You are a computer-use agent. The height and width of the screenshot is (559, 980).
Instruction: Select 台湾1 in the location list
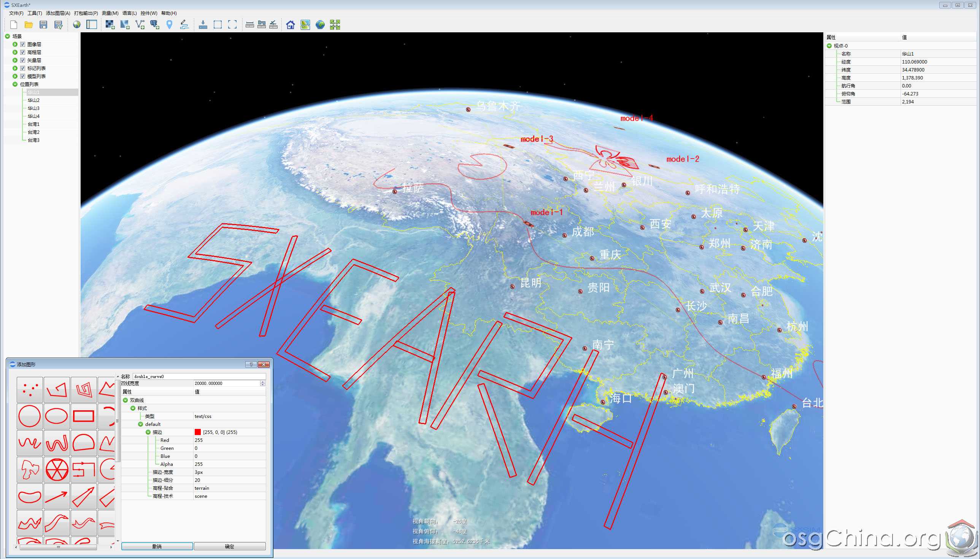click(x=33, y=124)
